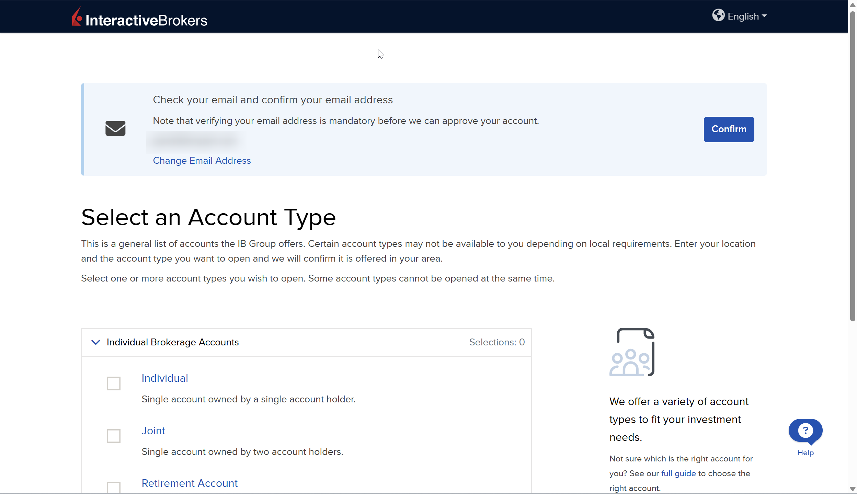
Task: Check the Joint account checkbox
Action: 113,436
